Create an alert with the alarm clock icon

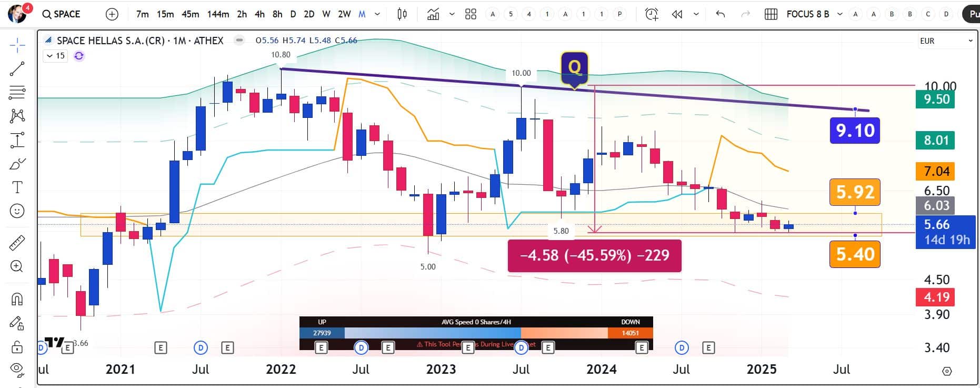pyautogui.click(x=652, y=14)
